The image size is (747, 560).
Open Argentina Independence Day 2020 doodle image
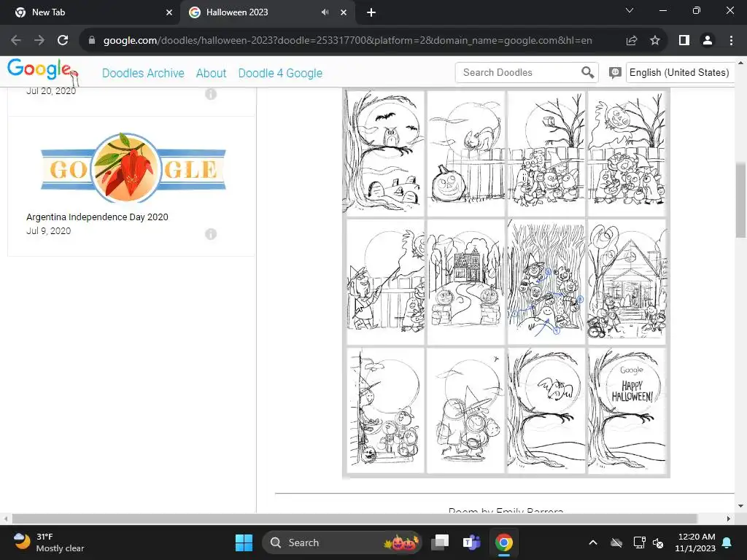tap(133, 168)
